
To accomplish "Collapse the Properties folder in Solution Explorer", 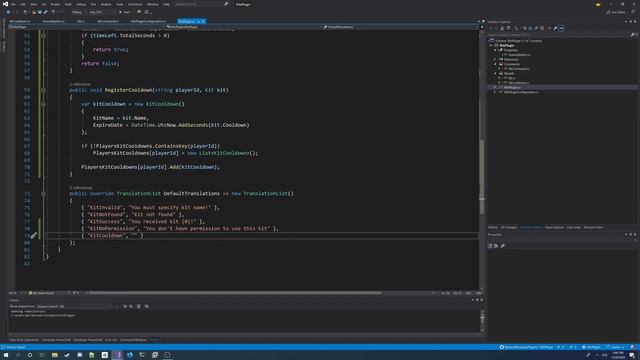I will (x=495, y=50).
